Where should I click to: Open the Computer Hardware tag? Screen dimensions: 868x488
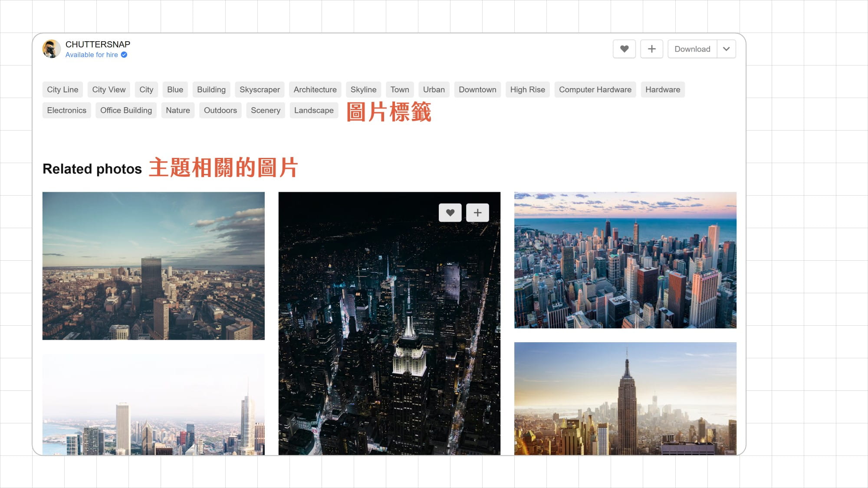tap(595, 89)
